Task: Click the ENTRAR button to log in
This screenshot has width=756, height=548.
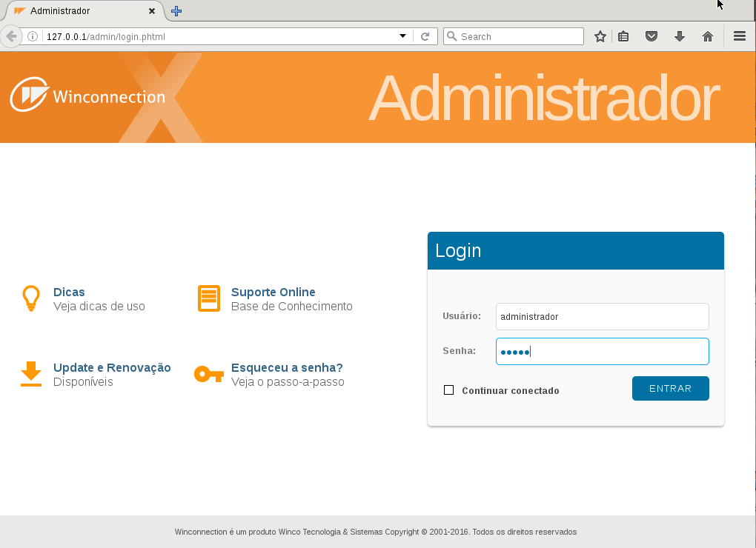Action: [670, 388]
